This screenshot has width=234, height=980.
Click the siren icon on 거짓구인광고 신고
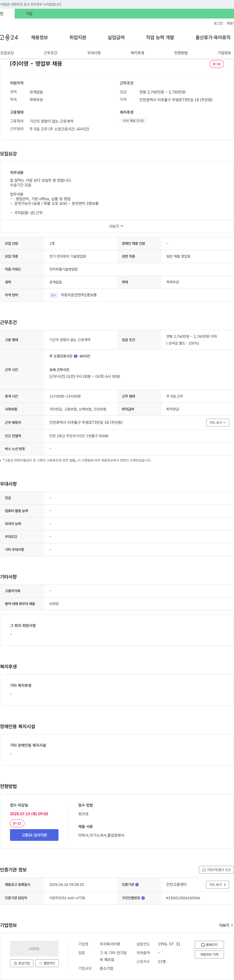coord(204,870)
